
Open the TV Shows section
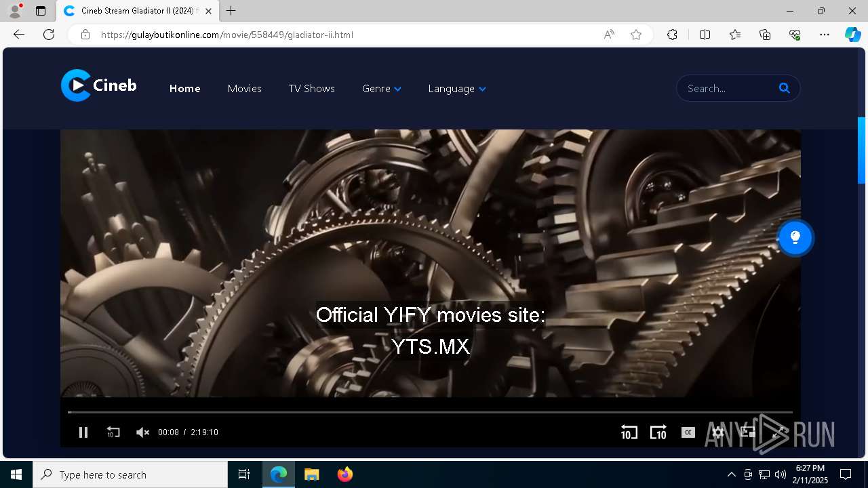point(311,89)
